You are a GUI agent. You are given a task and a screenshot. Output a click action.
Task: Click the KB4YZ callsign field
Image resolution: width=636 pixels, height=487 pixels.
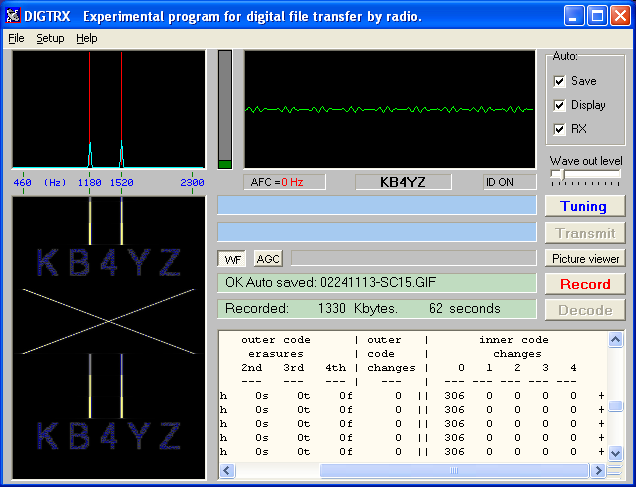pos(403,182)
